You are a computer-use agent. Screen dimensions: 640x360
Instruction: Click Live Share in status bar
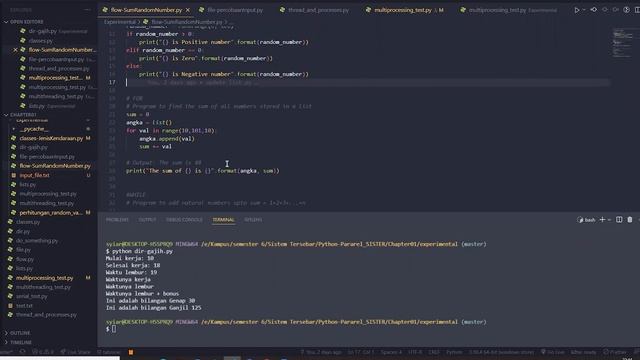coord(76,352)
